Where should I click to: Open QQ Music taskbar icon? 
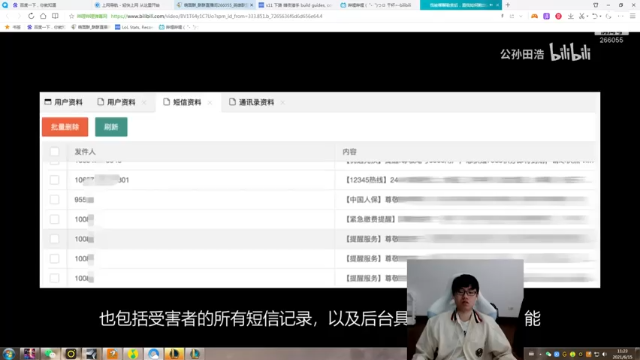(x=133, y=353)
